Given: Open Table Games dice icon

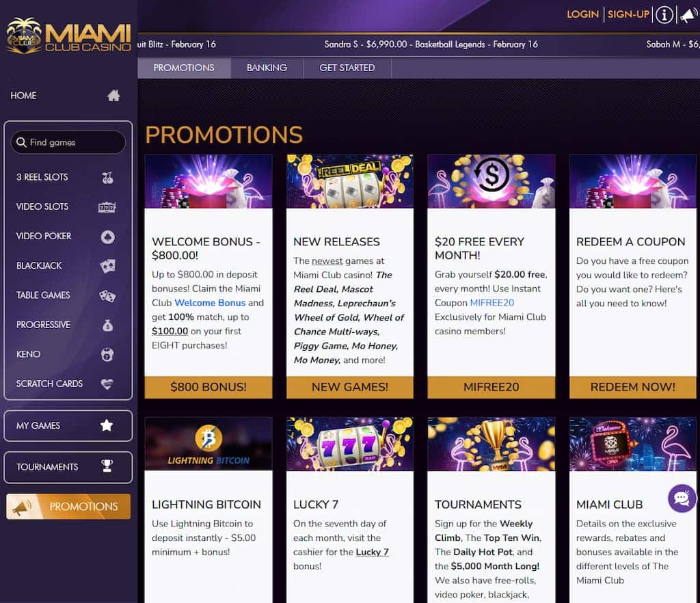Looking at the screenshot, I should (x=107, y=295).
